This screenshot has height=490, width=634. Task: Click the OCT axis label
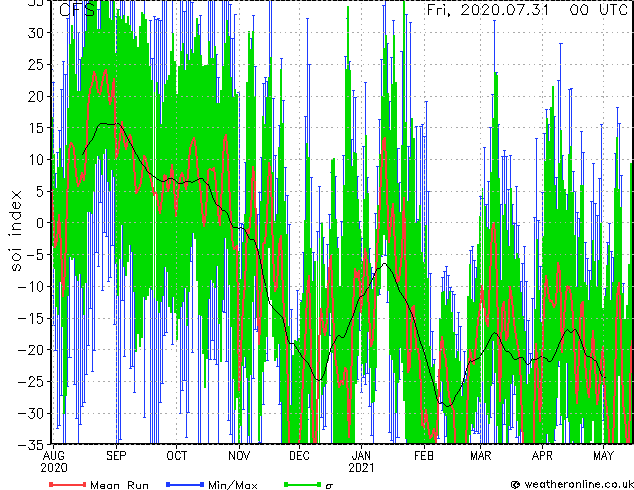click(x=177, y=456)
